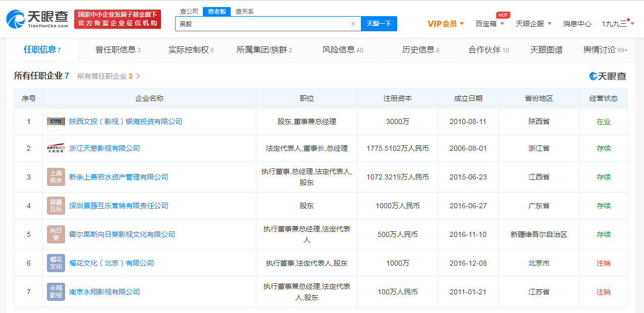Select the 查老板 search tab

217,11
